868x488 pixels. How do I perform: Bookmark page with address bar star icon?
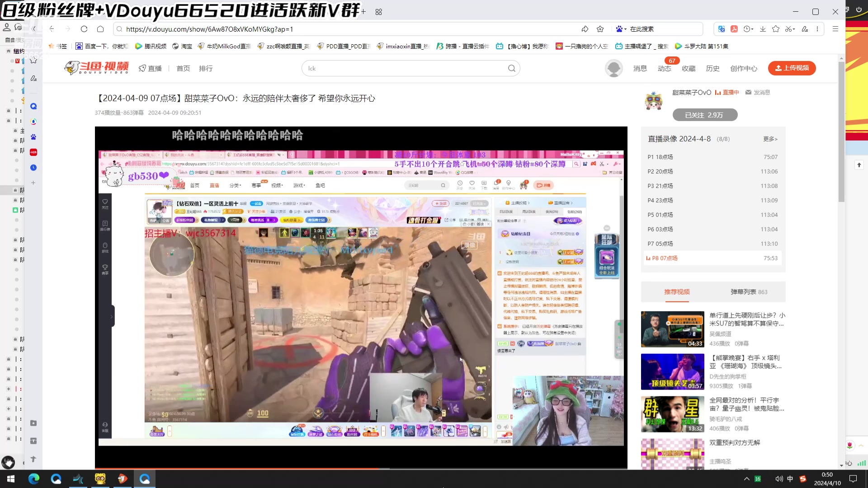600,29
